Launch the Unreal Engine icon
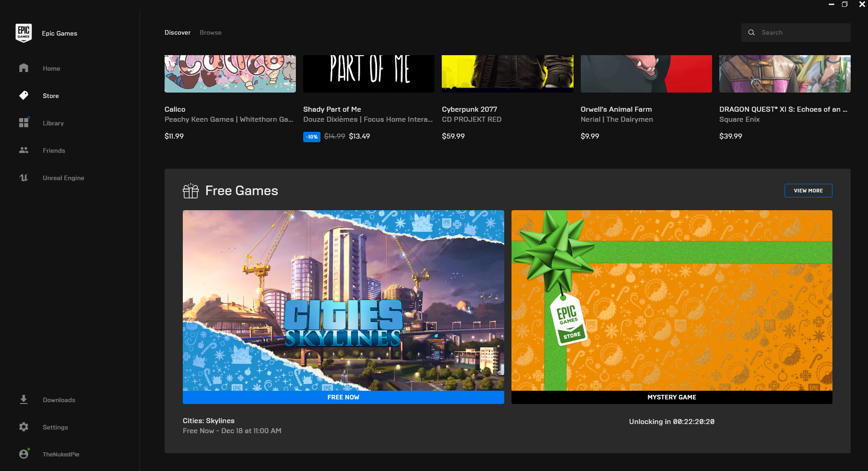The width and height of the screenshot is (868, 471). [x=24, y=178]
